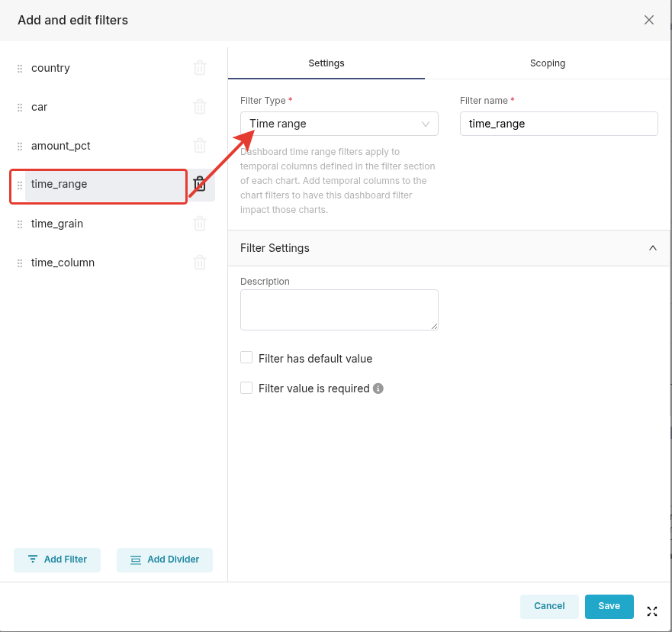The height and width of the screenshot is (632, 672).
Task: Select the time_grain filter in list
Action: coord(57,224)
